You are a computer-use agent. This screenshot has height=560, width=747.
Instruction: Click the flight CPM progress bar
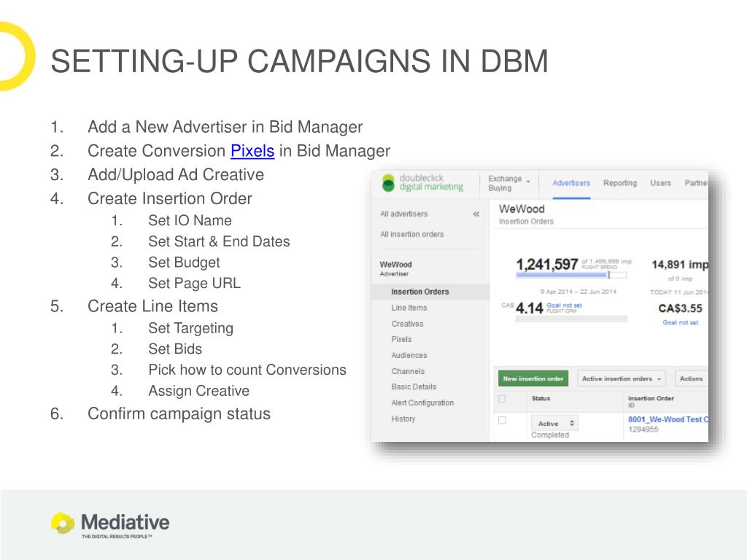(571, 319)
